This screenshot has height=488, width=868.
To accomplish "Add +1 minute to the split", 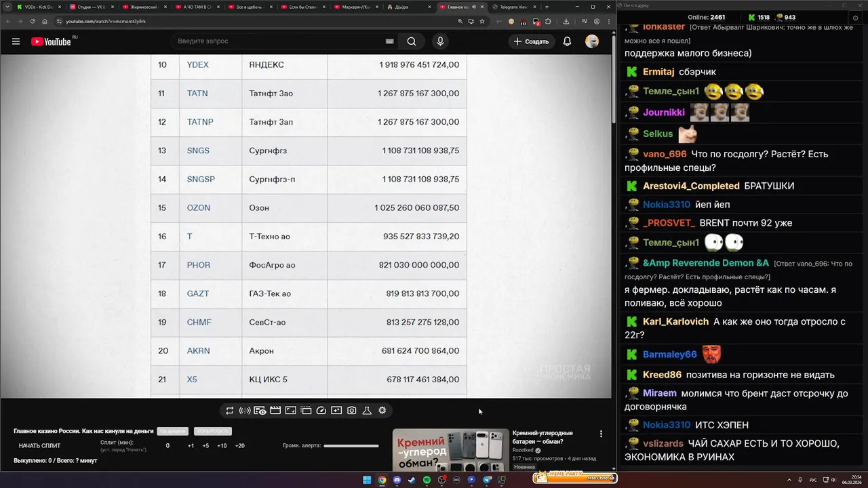I will coord(191,446).
